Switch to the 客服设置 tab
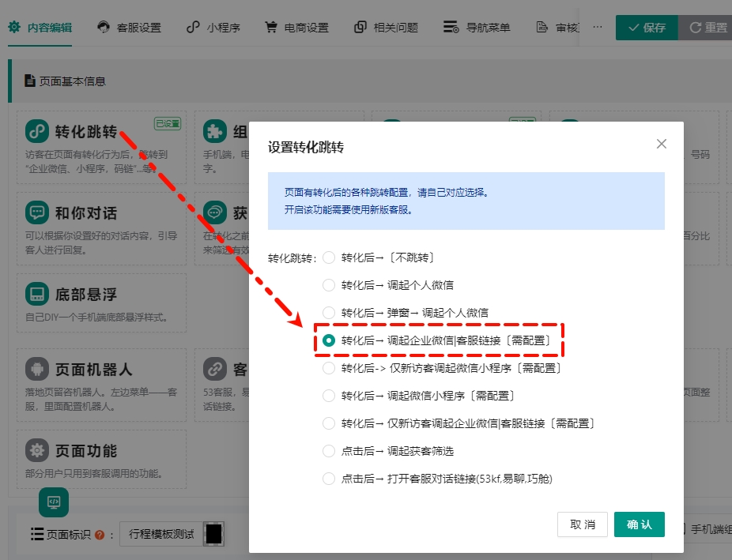 (x=129, y=28)
